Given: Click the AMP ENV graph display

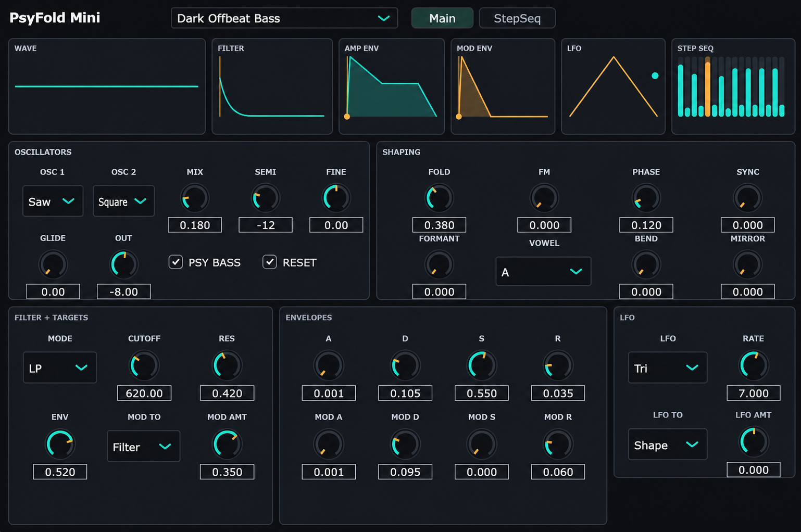Looking at the screenshot, I should click(392, 86).
